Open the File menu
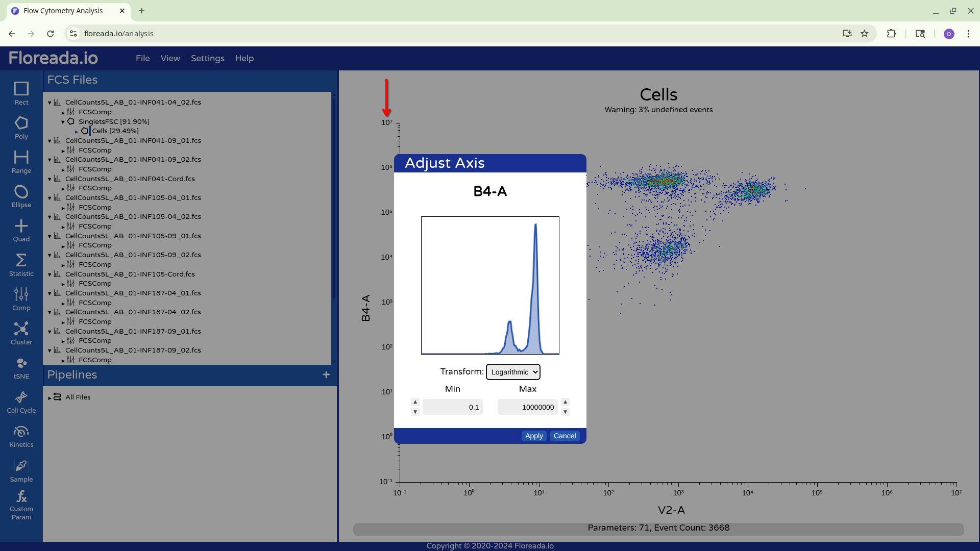The image size is (980, 551). (142, 58)
